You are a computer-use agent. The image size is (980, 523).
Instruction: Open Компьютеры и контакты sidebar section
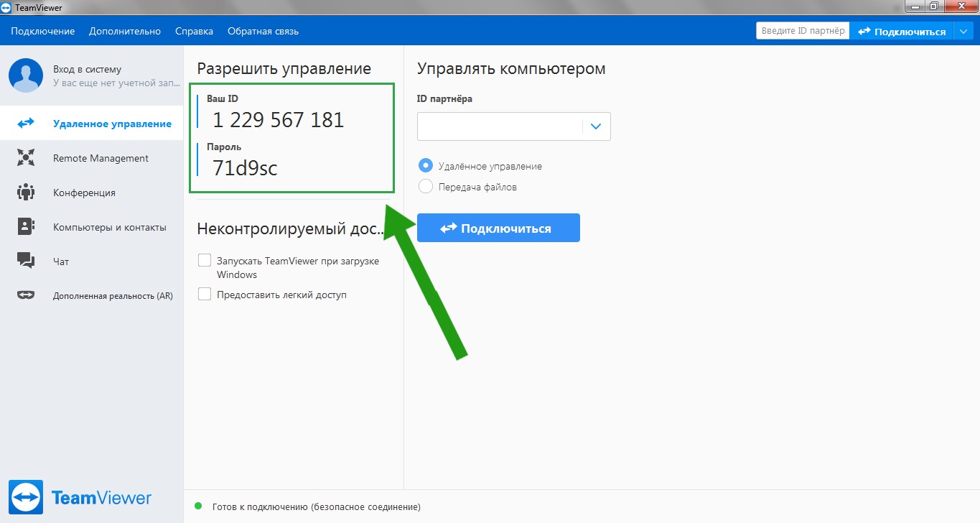pyautogui.click(x=91, y=227)
